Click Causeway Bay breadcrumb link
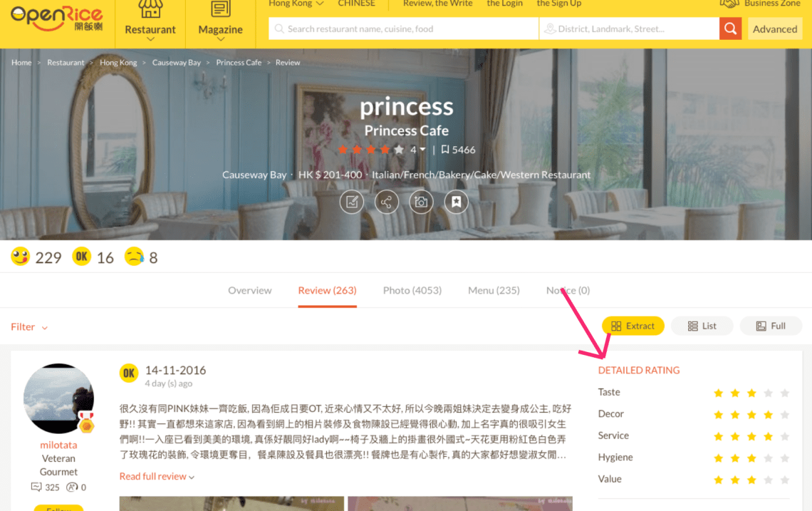 [x=176, y=63]
